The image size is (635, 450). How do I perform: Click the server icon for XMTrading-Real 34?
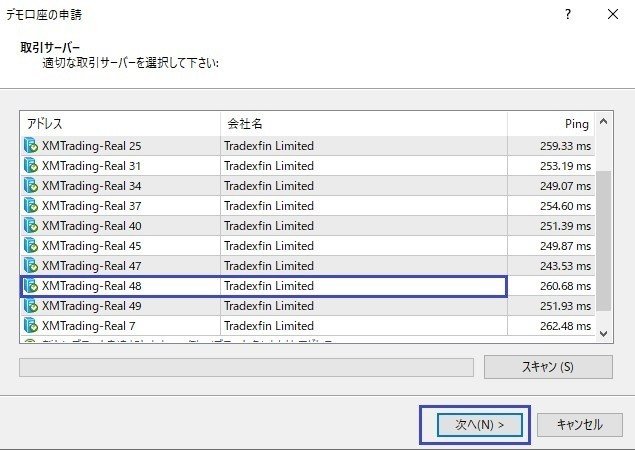(x=31, y=186)
